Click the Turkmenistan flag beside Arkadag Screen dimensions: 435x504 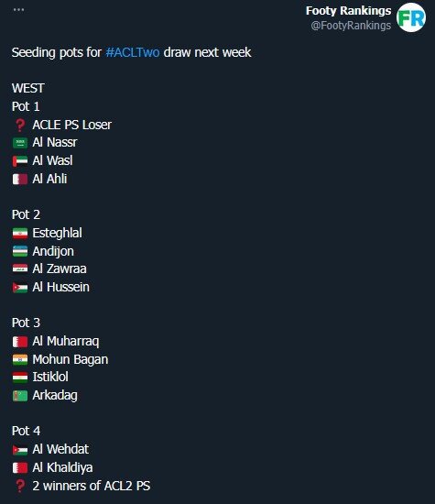click(x=20, y=396)
